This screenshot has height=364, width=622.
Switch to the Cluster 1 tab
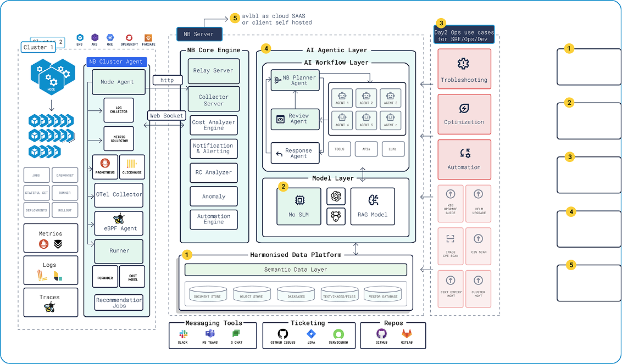38,47
